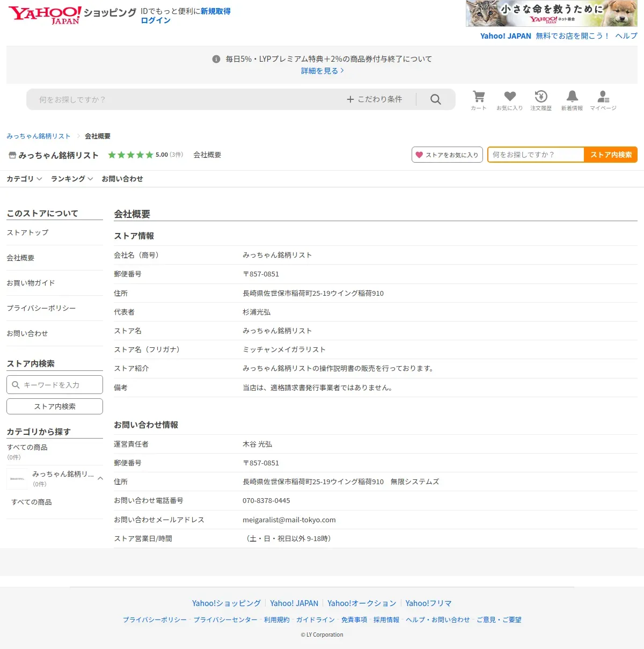Click business hours （土・日・祝日以外 9-18時）
The width and height of the screenshot is (644, 649).
point(289,538)
